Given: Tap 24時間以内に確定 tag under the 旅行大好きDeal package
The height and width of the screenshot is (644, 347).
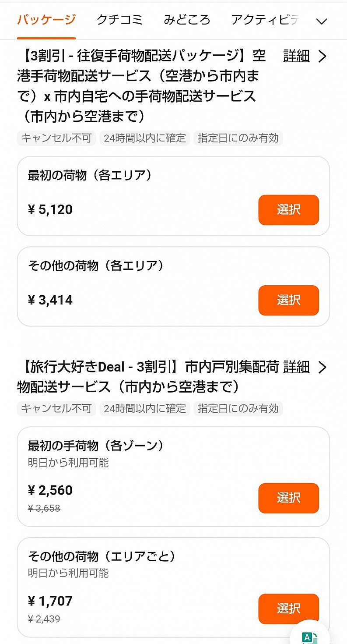Looking at the screenshot, I should [144, 409].
